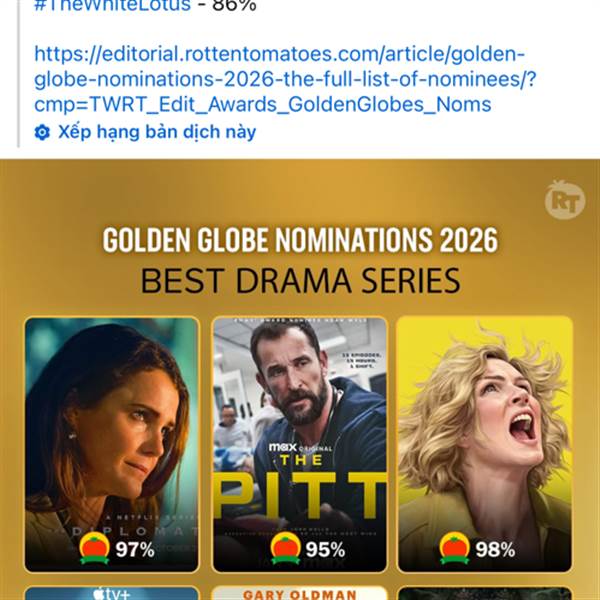Click the 98% score label
Image resolution: width=600 pixels, height=600 pixels.
coord(495,549)
